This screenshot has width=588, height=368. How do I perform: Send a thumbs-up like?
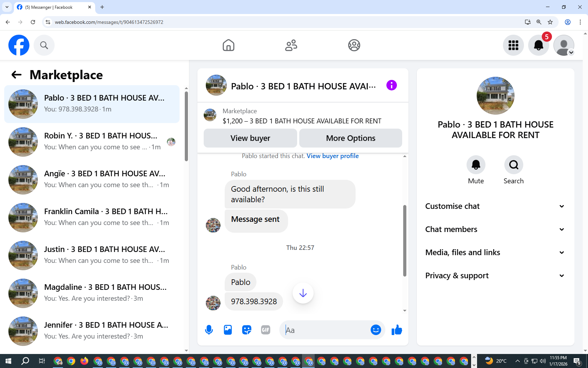[397, 330]
